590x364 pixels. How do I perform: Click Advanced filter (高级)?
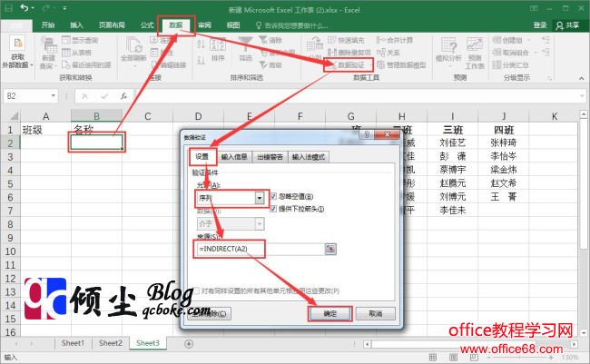(x=270, y=65)
